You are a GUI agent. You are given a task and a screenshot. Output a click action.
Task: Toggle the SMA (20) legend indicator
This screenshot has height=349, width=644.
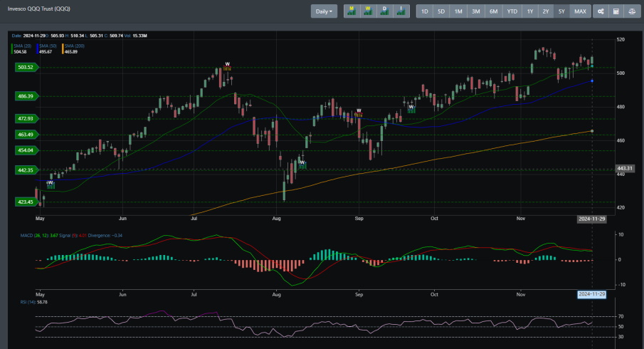[x=21, y=46]
